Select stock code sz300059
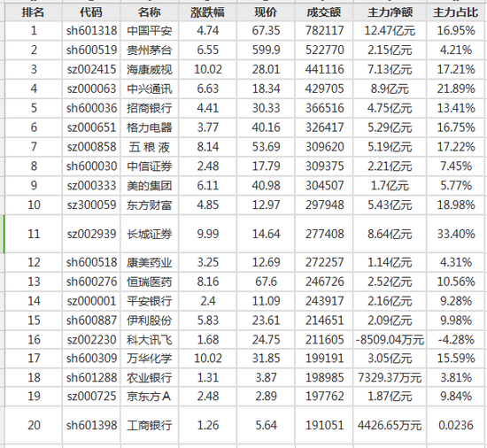Viewport: 487px width, 448px height. point(91,205)
